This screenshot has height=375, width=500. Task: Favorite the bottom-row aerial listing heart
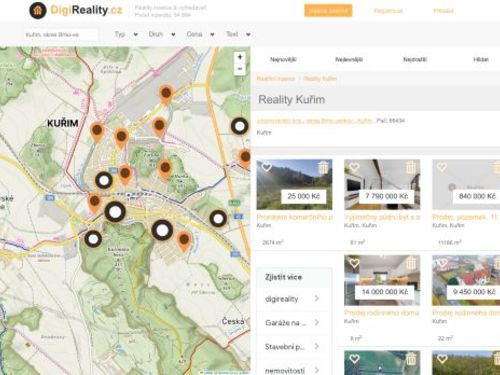354,359
